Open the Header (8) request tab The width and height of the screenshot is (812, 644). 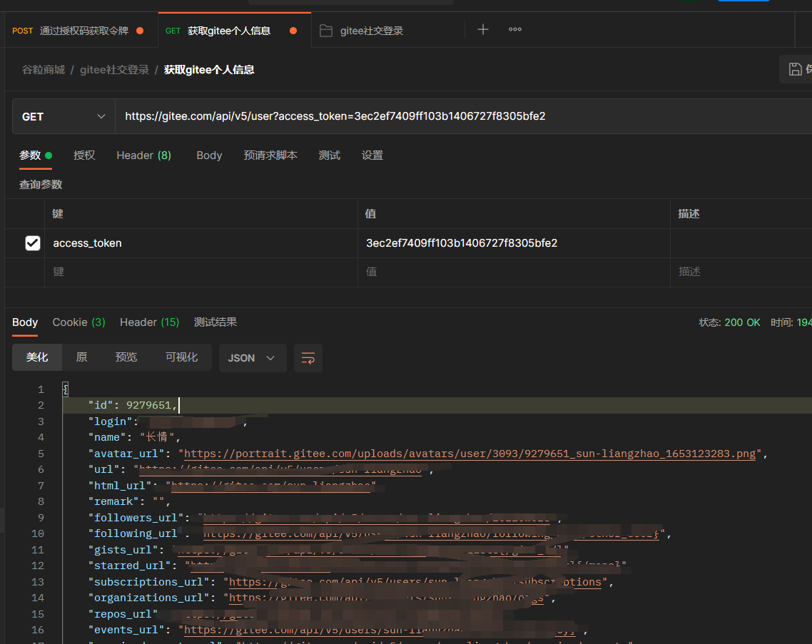[143, 155]
